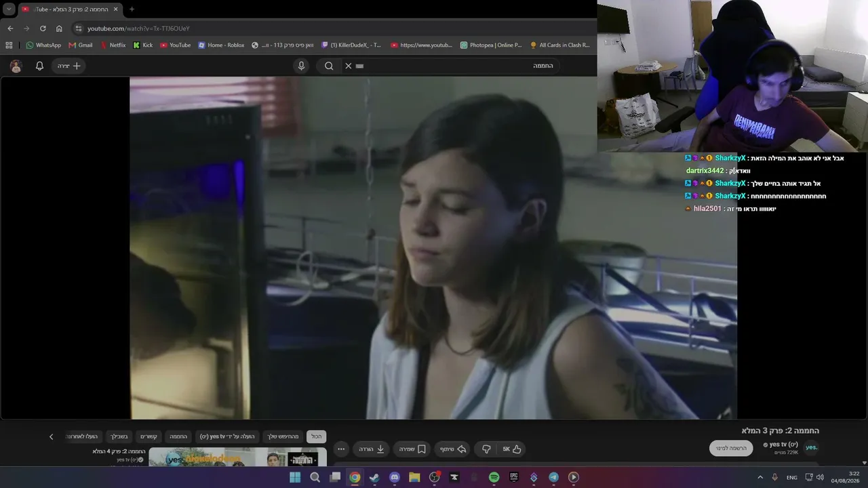Open a new browser tab

tap(132, 9)
